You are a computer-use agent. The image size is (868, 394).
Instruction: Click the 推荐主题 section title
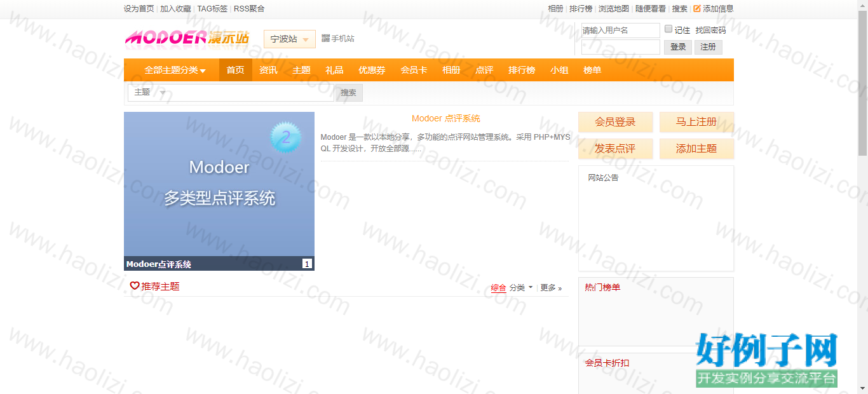160,287
